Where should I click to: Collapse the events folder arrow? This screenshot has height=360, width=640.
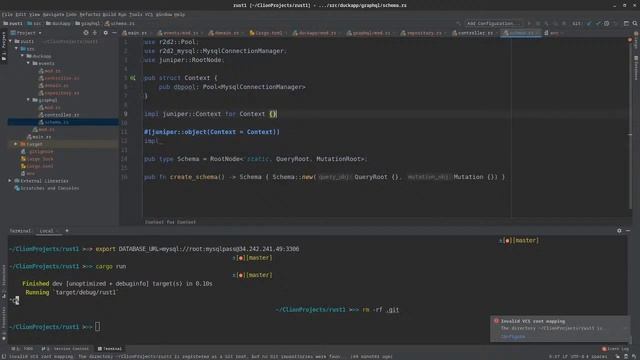(x=28, y=63)
